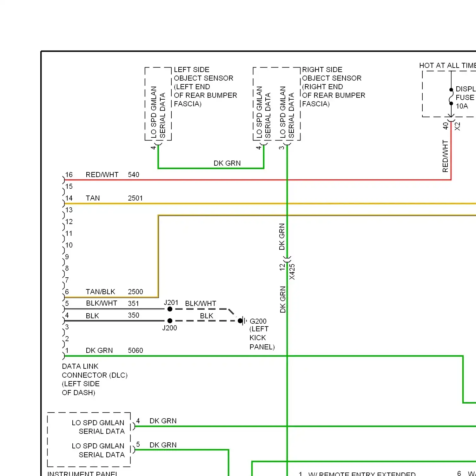The image size is (476, 476).
Task: Select DLC pin number 6
Action: point(67,292)
